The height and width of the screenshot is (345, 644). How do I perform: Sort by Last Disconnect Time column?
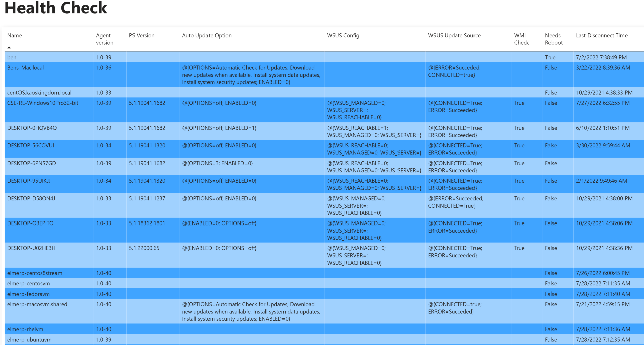coord(601,35)
